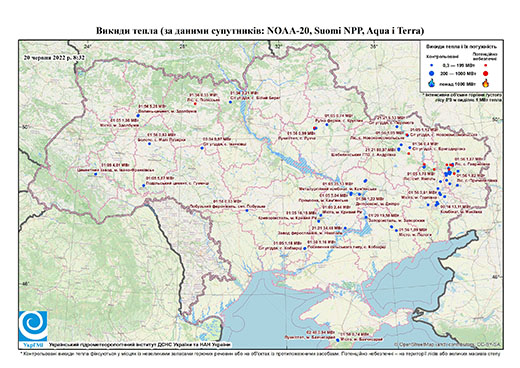Click the large blue circle in legend
Viewport: 520px width, 368px height.
click(432, 73)
